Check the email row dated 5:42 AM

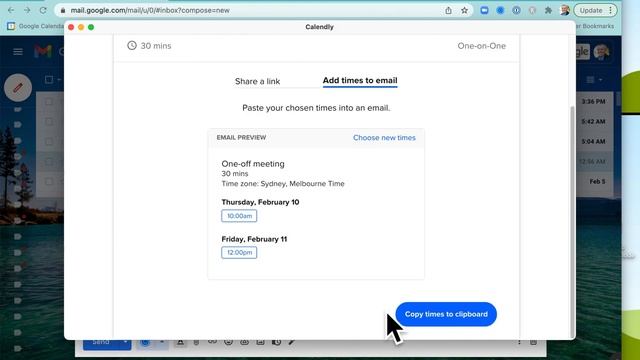pyautogui.click(x=49, y=122)
